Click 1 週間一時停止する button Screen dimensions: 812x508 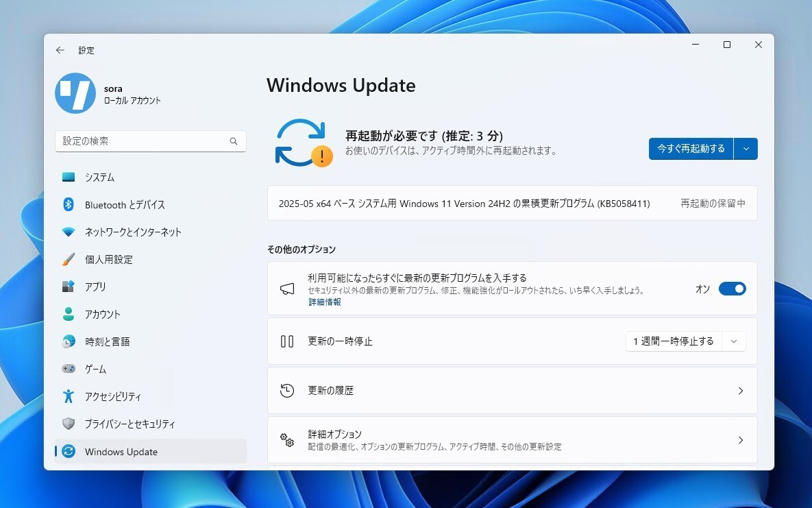674,341
